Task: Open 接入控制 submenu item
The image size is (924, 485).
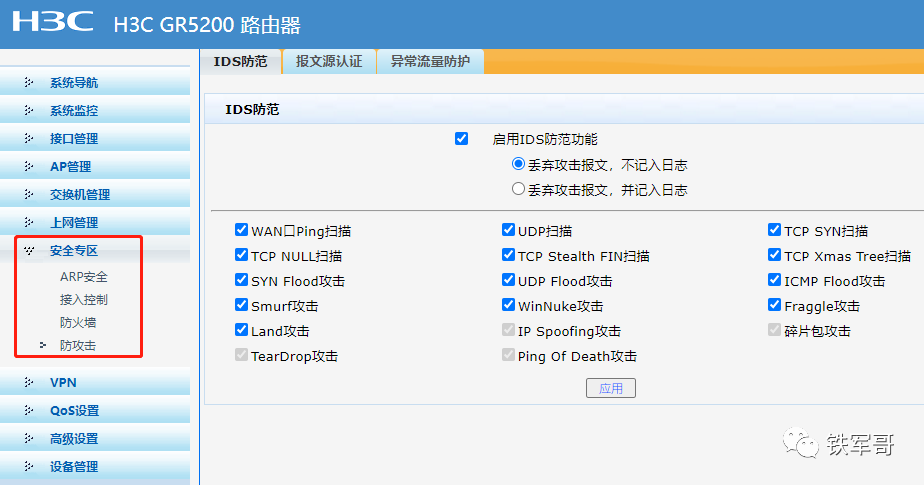Action: [x=84, y=299]
